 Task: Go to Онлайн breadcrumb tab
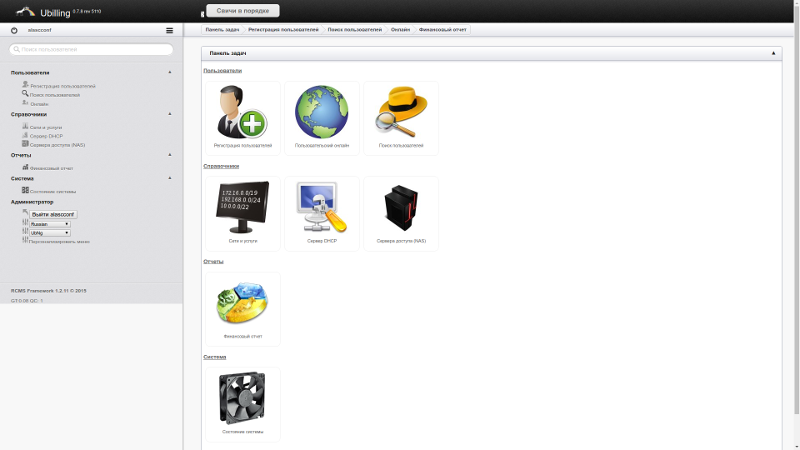point(400,30)
